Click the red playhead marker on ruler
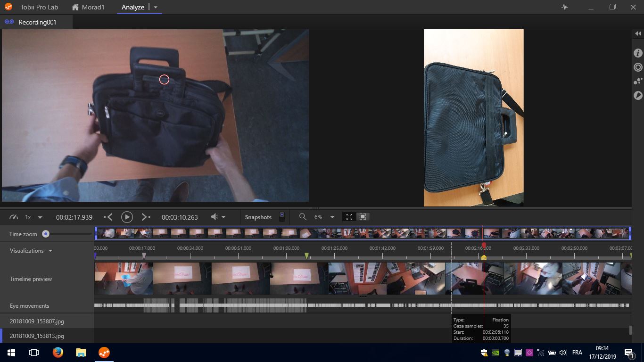 click(484, 245)
